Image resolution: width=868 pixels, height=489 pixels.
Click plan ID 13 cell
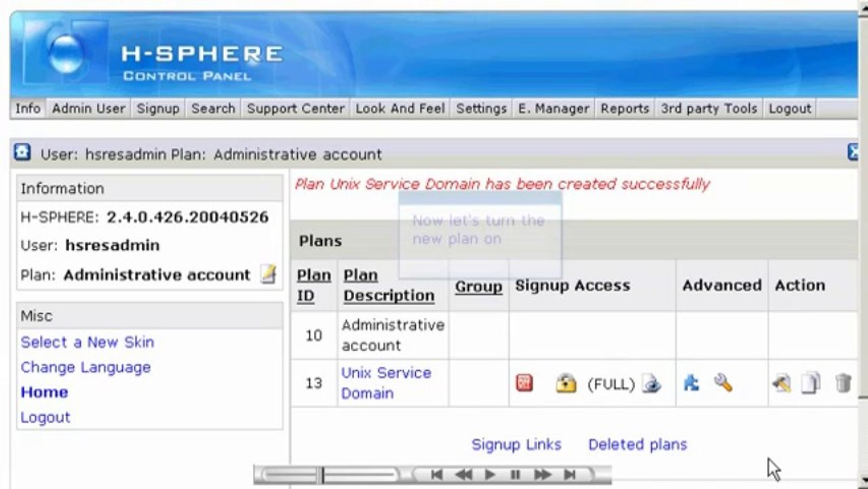tap(314, 383)
